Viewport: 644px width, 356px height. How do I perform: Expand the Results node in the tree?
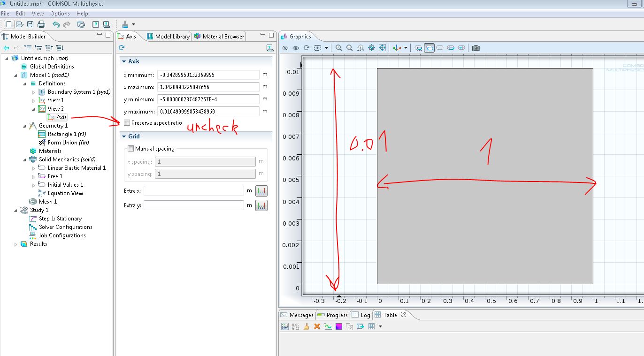15,244
